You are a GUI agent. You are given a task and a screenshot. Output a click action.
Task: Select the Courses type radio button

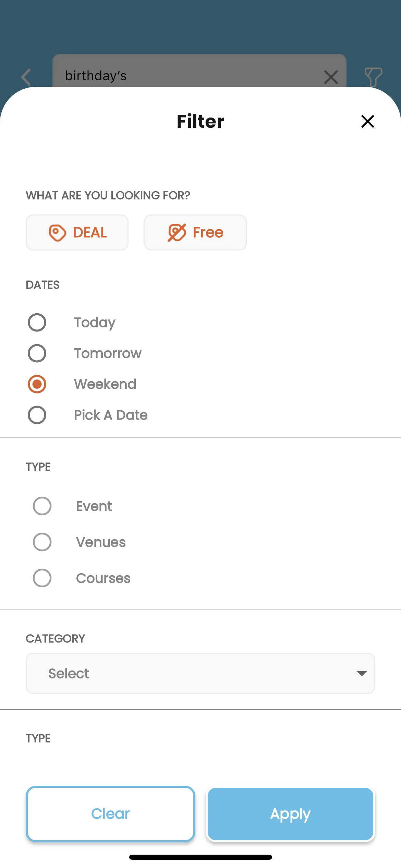[x=42, y=578]
